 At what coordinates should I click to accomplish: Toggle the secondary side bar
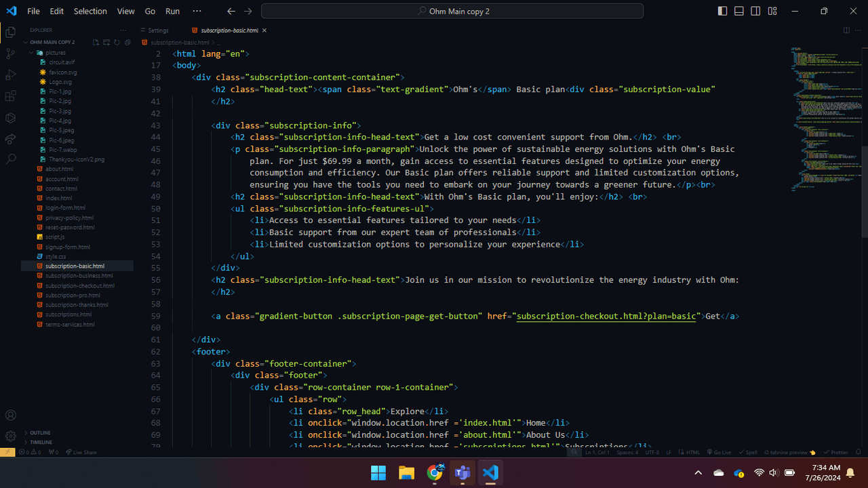(755, 11)
